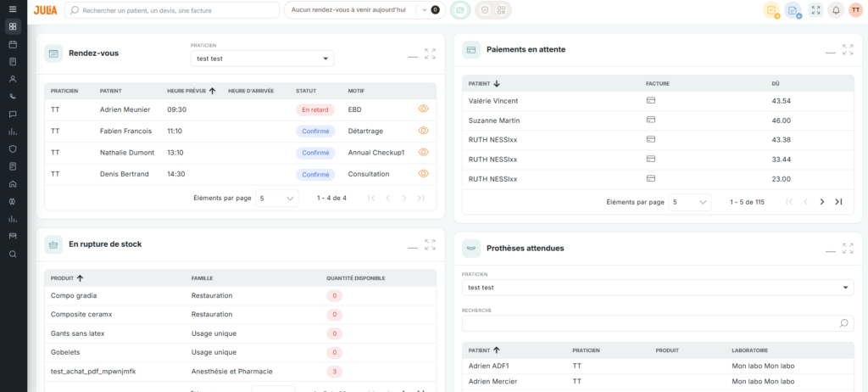Screen dimensions: 868x392
Task: Open the invoice icon for Valérie Vincent
Action: pos(651,100)
